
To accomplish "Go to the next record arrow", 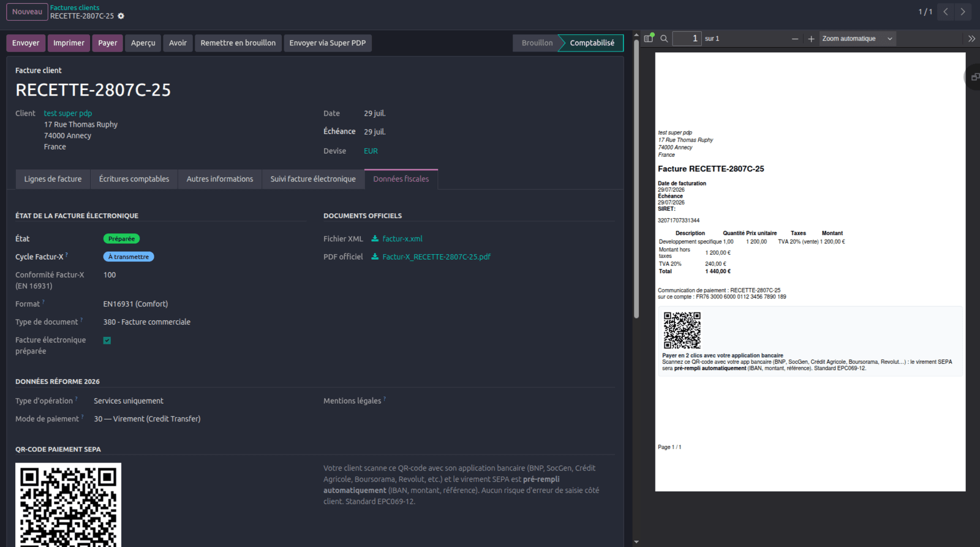I will tap(963, 12).
